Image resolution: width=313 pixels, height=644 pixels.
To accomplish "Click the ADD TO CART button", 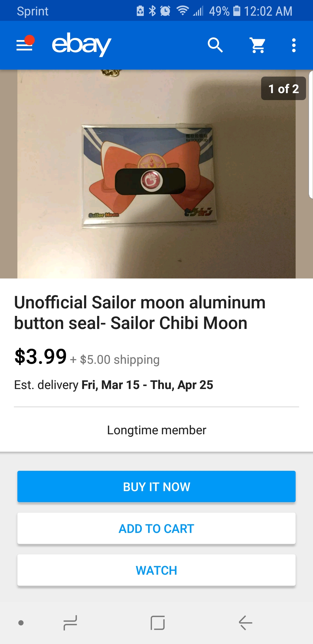I will [156, 528].
